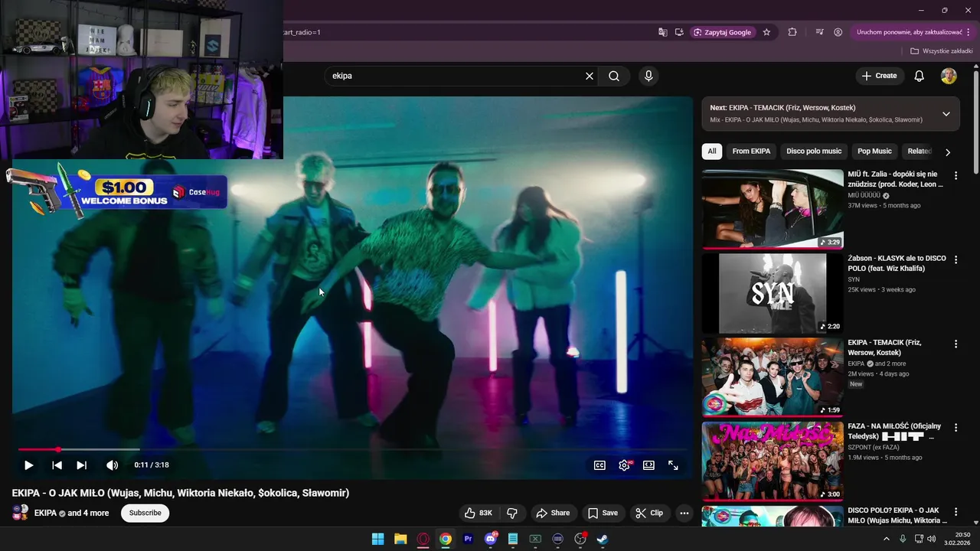Mute the video volume

click(112, 465)
